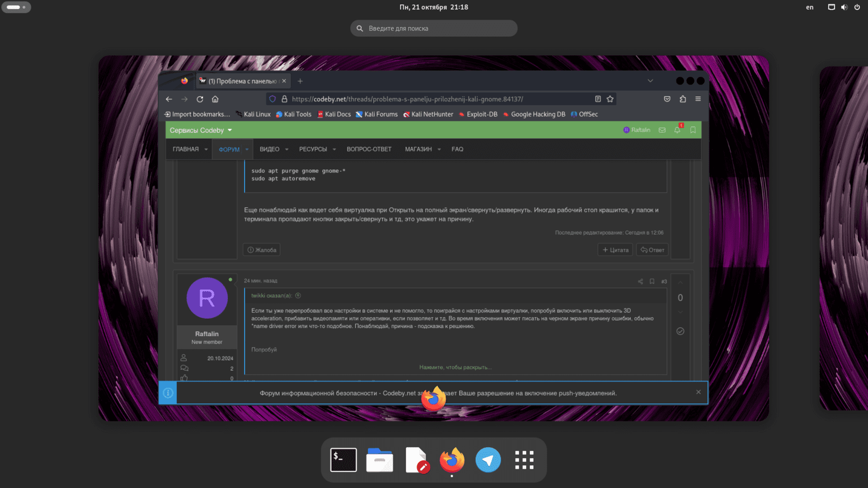Screen dimensions: 868x488
Task: Open Telegram from the dock
Action: [488, 460]
